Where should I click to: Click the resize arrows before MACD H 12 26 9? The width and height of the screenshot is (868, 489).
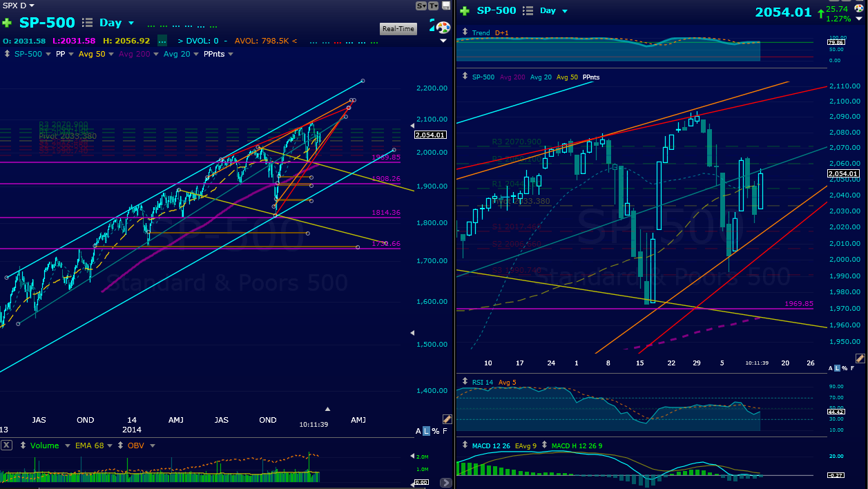(x=545, y=445)
